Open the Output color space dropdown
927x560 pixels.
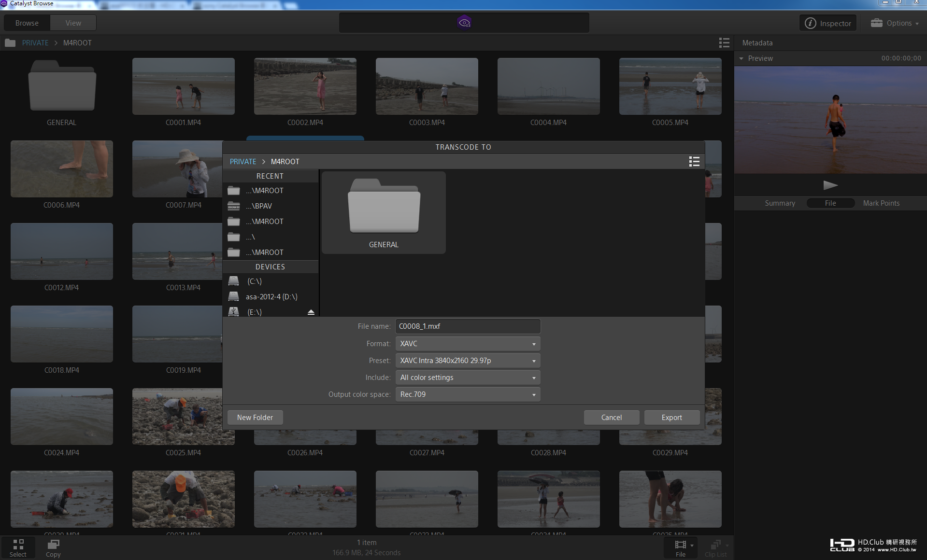click(x=468, y=394)
